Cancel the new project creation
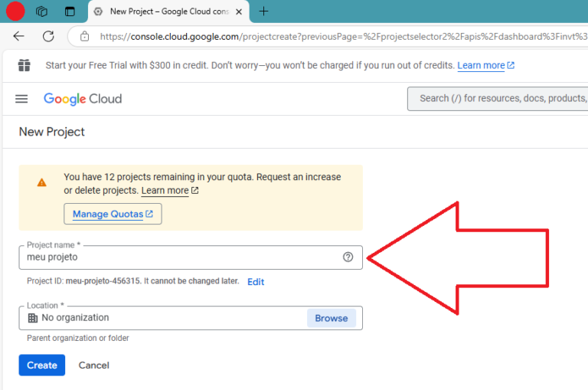588x390 pixels. tap(94, 365)
